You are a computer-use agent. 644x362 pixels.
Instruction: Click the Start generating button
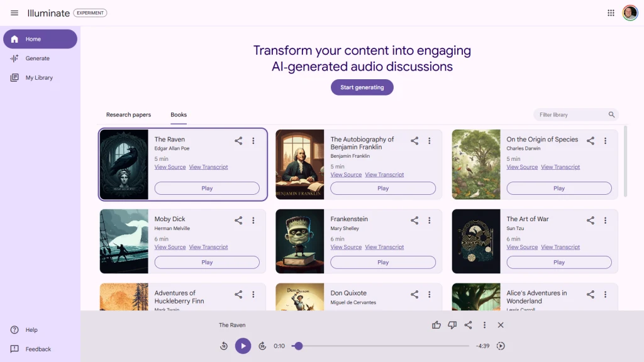coord(362,87)
